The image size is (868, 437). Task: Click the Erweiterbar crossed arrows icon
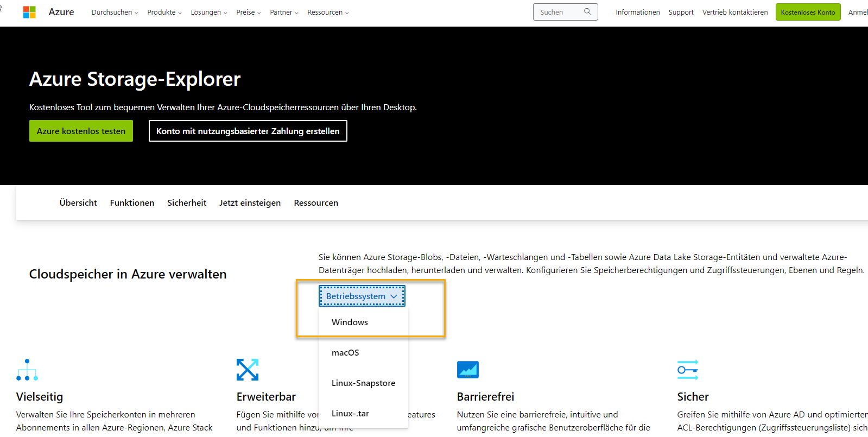pos(248,370)
